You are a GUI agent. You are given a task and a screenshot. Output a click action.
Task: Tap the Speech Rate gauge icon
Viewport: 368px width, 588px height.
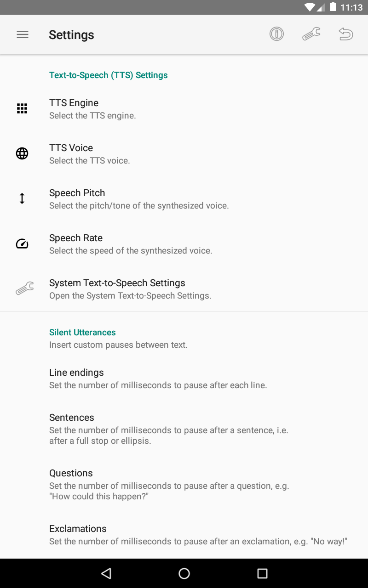click(x=22, y=243)
